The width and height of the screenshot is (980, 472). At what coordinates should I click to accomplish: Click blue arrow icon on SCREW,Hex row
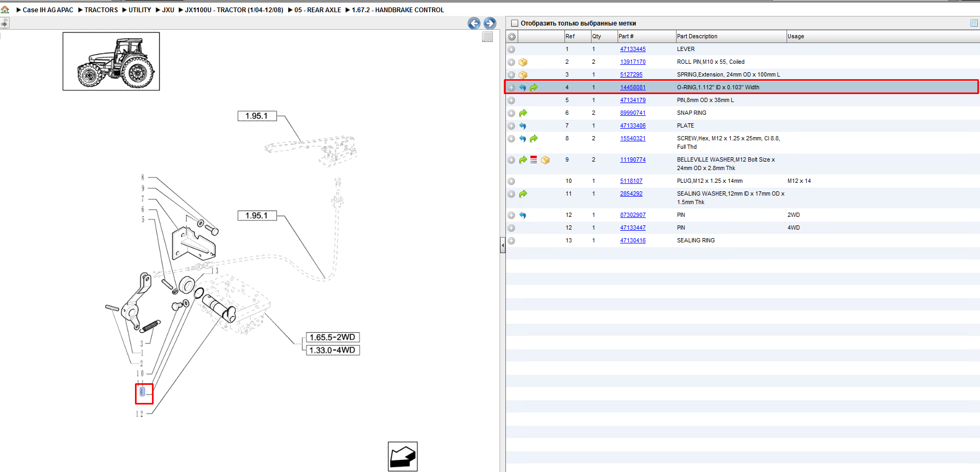pyautogui.click(x=523, y=139)
